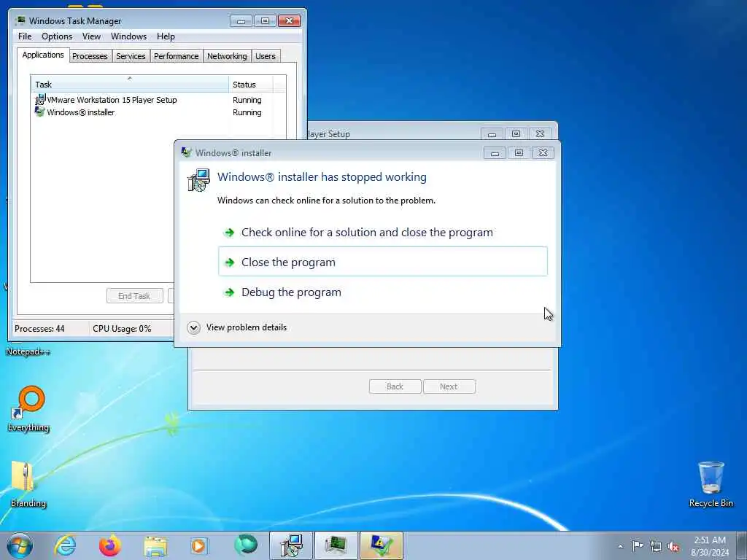Switch to VMware installer taskbar button
This screenshot has width=747, height=560.
click(x=291, y=545)
